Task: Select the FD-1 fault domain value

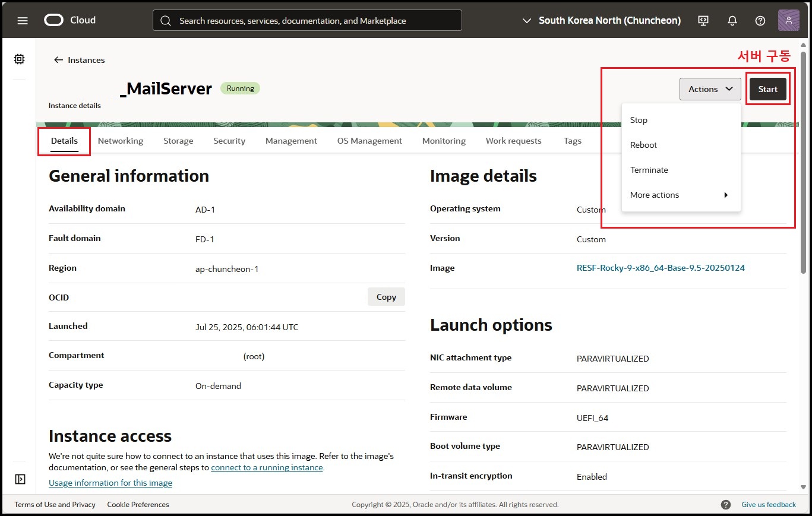Action: [x=204, y=239]
